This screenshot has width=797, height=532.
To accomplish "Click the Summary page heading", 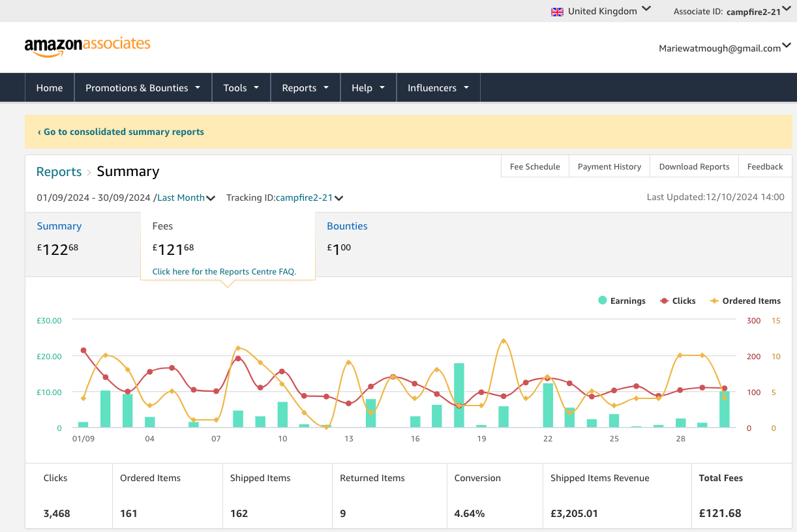I will (128, 171).
